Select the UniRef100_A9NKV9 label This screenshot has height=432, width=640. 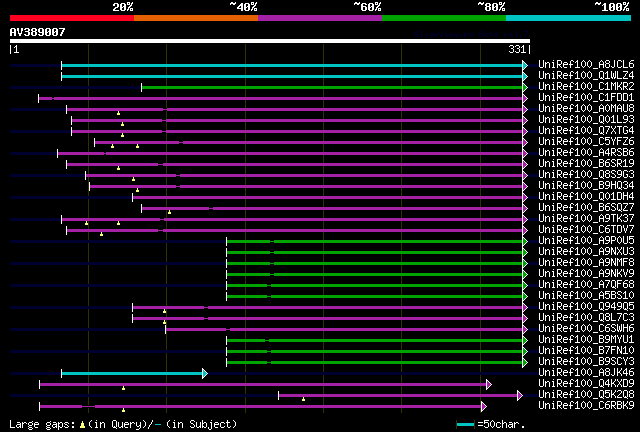[x=586, y=274]
